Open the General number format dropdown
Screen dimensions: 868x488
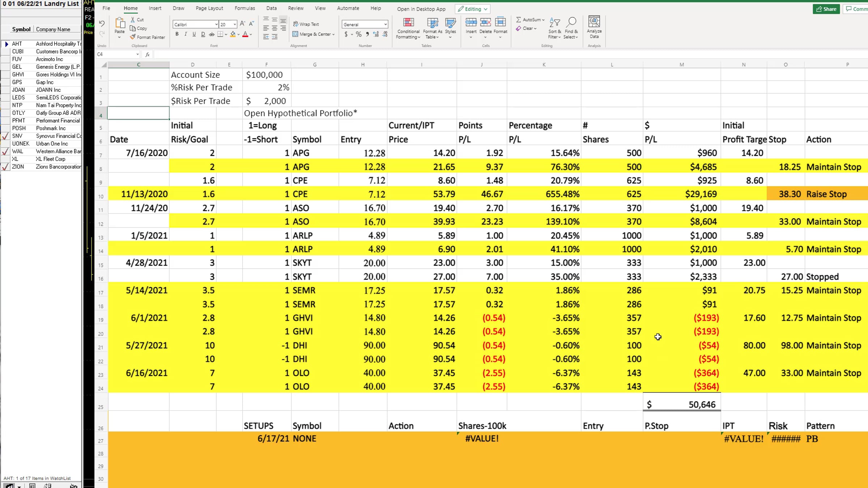click(x=386, y=24)
